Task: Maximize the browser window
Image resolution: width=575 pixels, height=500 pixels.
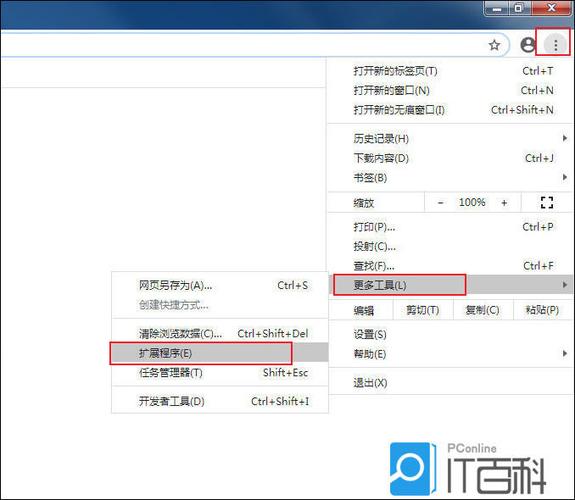Action: pos(519,8)
